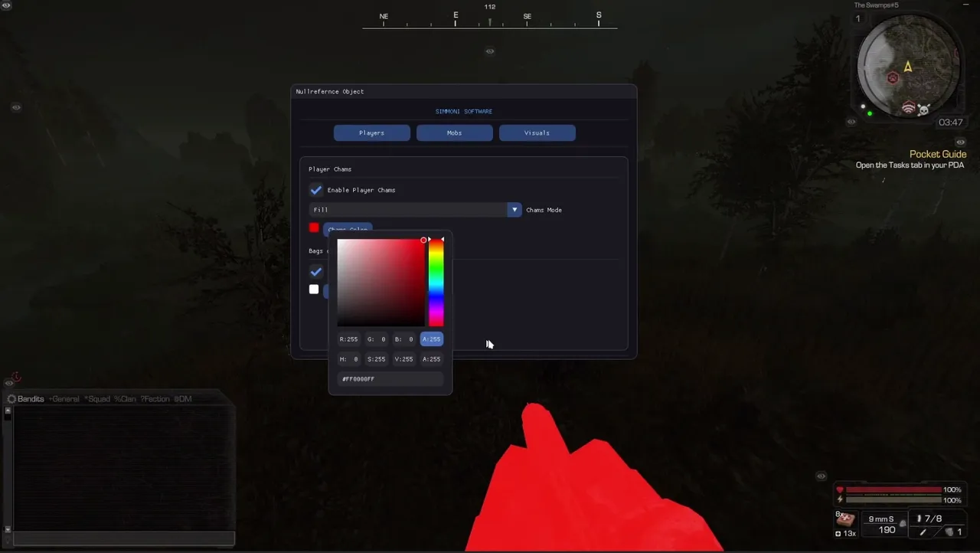Click the skull icon on minimap
The height and width of the screenshot is (553, 980).
pyautogui.click(x=924, y=110)
